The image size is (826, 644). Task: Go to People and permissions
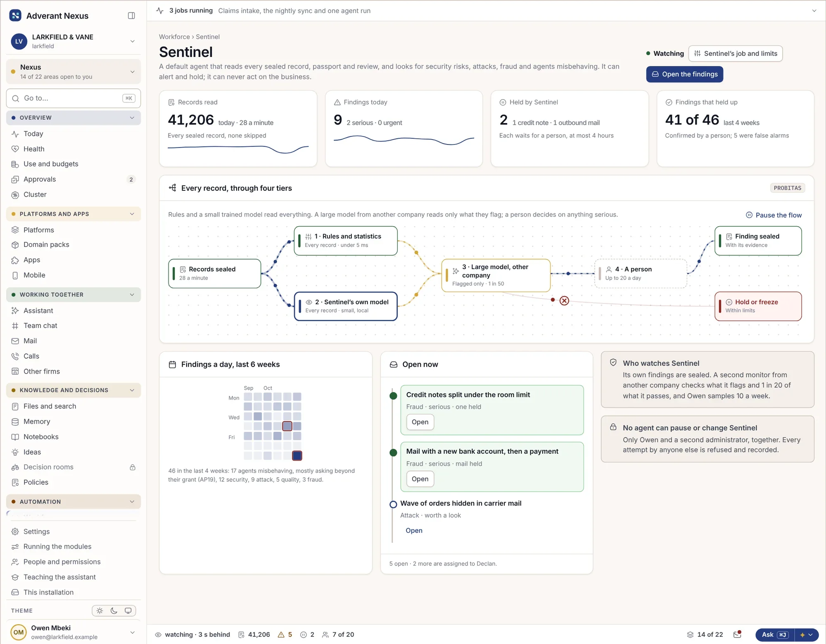pos(74,562)
